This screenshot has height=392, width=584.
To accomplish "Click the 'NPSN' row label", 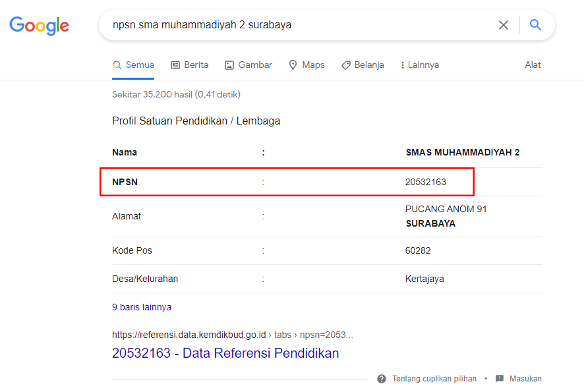I will (x=125, y=182).
